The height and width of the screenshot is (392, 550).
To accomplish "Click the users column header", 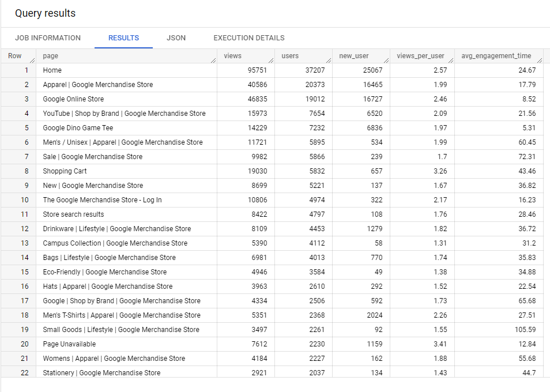I will tap(303, 56).
